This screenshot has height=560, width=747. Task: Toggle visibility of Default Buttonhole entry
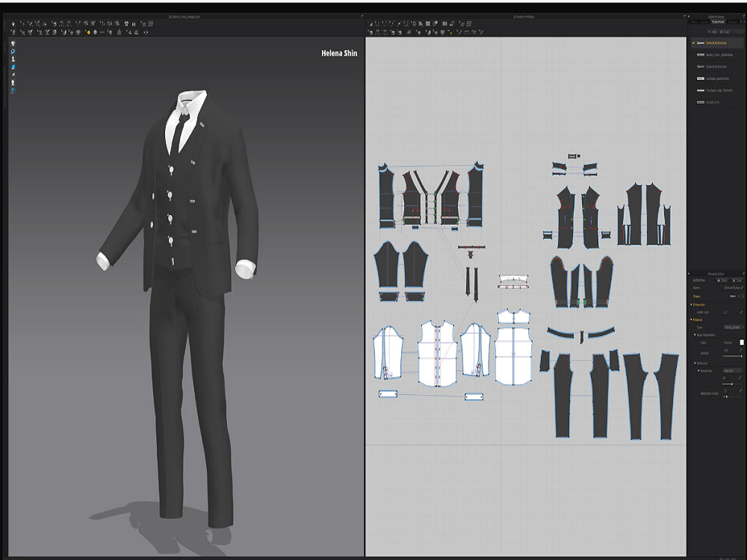point(692,43)
